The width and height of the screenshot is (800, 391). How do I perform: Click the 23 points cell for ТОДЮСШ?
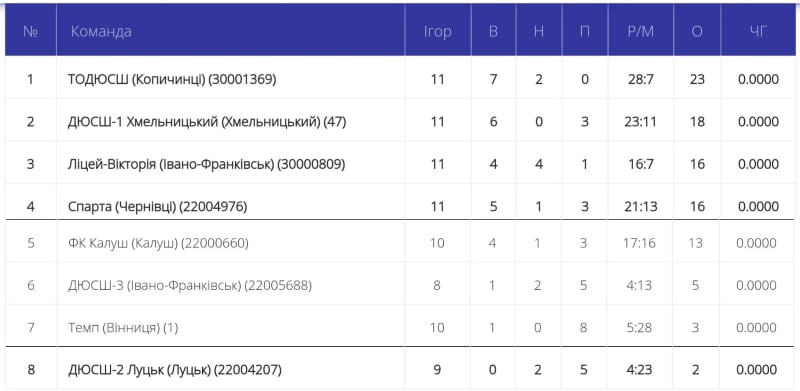pos(697,80)
